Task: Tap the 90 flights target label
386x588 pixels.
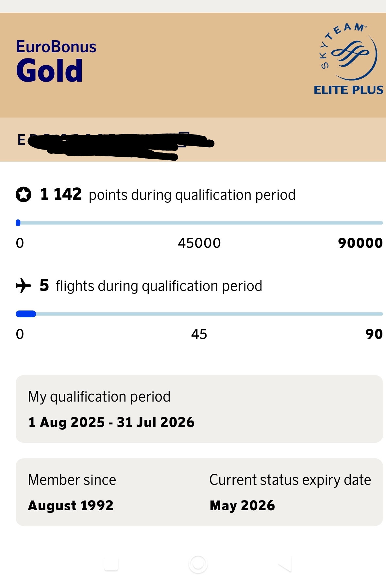Action: pos(374,334)
